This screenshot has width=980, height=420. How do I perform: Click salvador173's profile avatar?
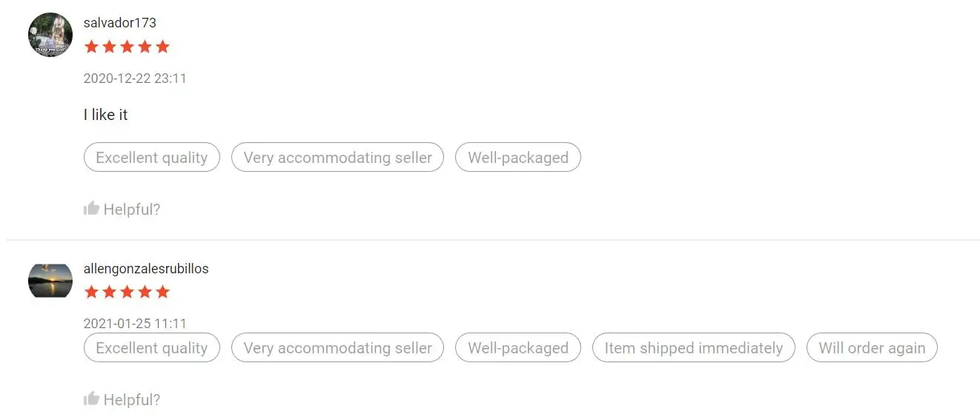coord(50,35)
